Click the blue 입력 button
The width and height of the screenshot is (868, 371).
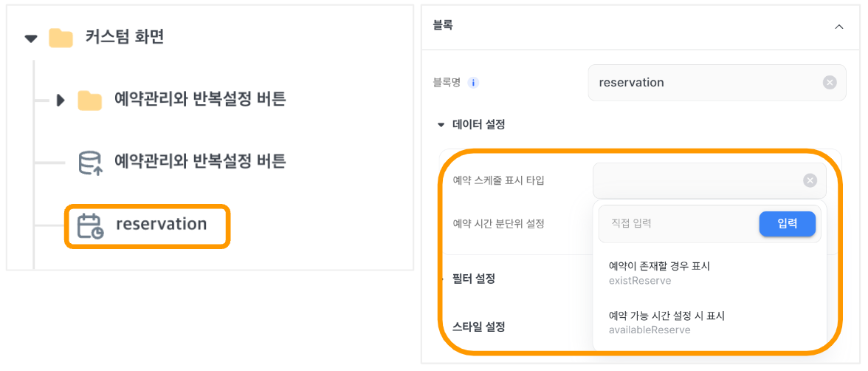(x=787, y=224)
